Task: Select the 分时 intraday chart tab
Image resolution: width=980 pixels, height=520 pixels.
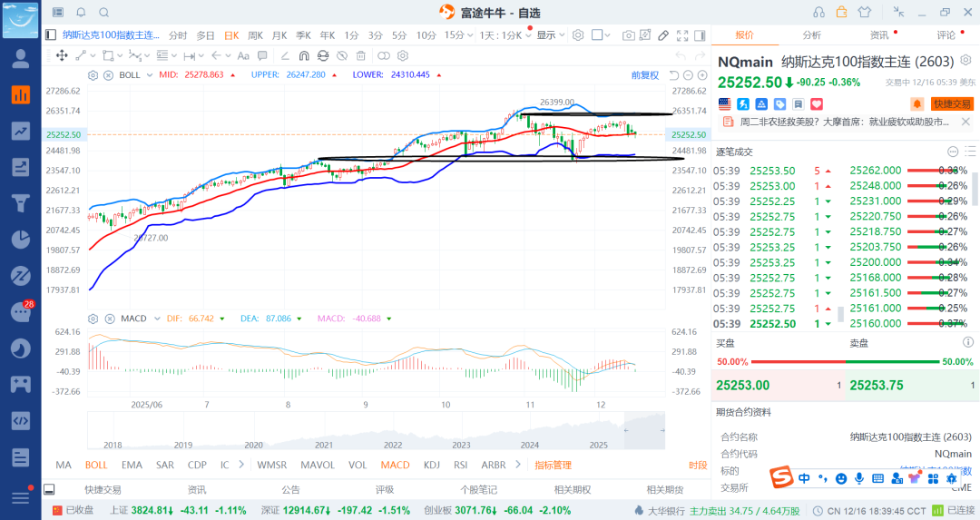Action: pos(178,35)
